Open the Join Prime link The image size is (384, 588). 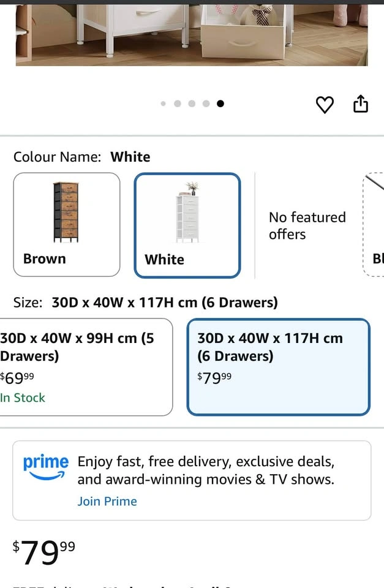[107, 502]
